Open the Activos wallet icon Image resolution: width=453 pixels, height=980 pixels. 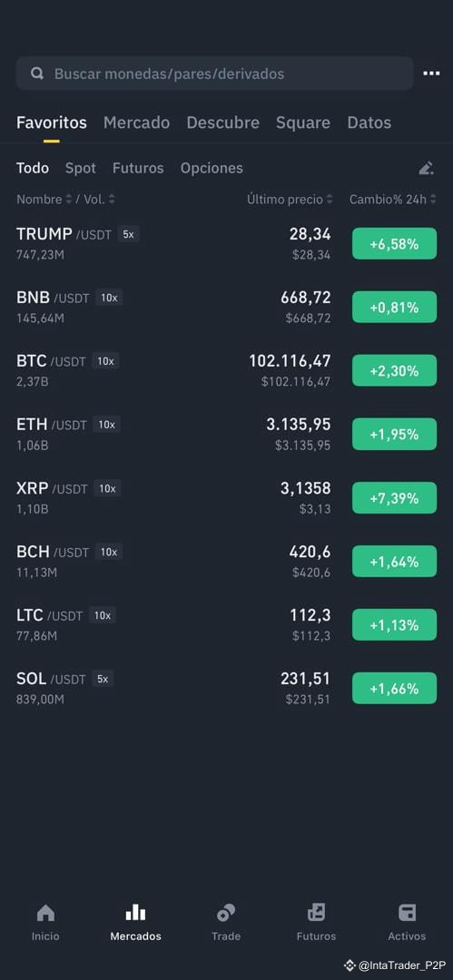pos(407,913)
